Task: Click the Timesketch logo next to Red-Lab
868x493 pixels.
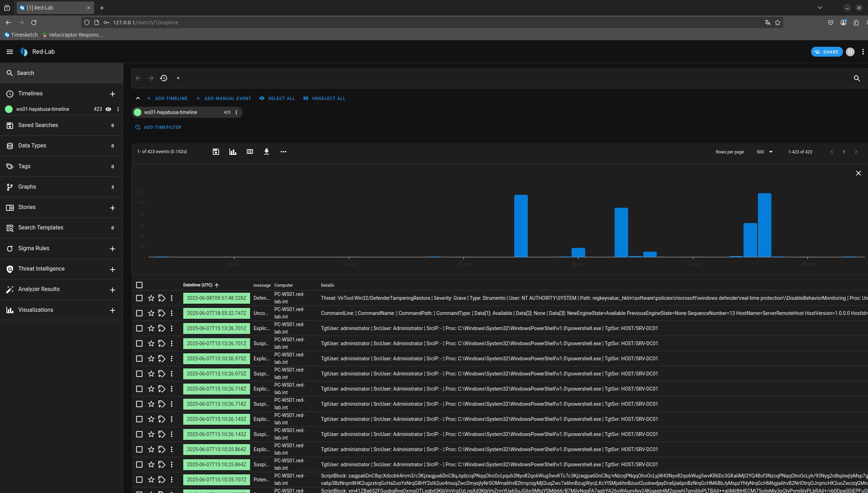Action: (x=24, y=52)
